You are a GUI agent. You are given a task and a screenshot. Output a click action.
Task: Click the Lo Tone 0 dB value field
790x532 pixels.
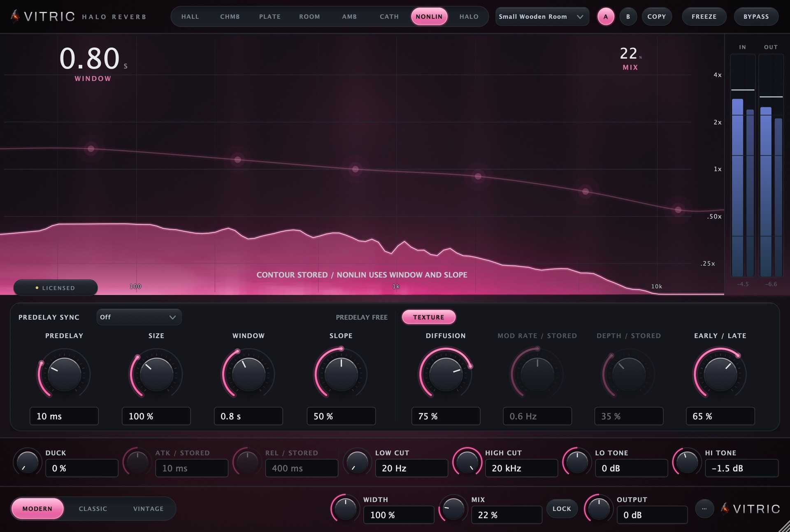(632, 468)
